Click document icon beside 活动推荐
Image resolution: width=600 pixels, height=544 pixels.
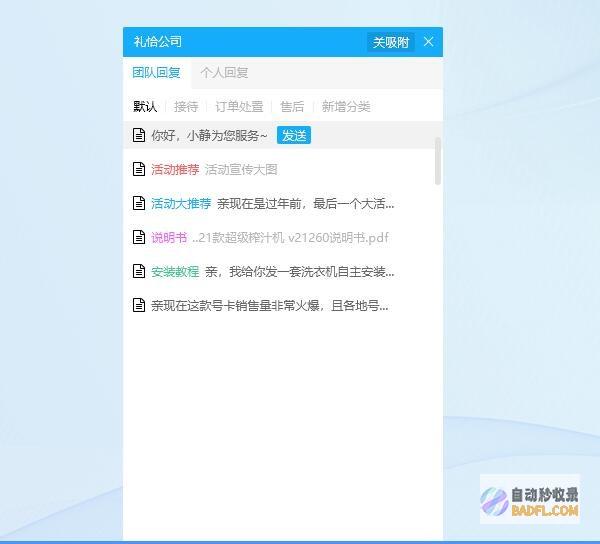(x=139, y=169)
